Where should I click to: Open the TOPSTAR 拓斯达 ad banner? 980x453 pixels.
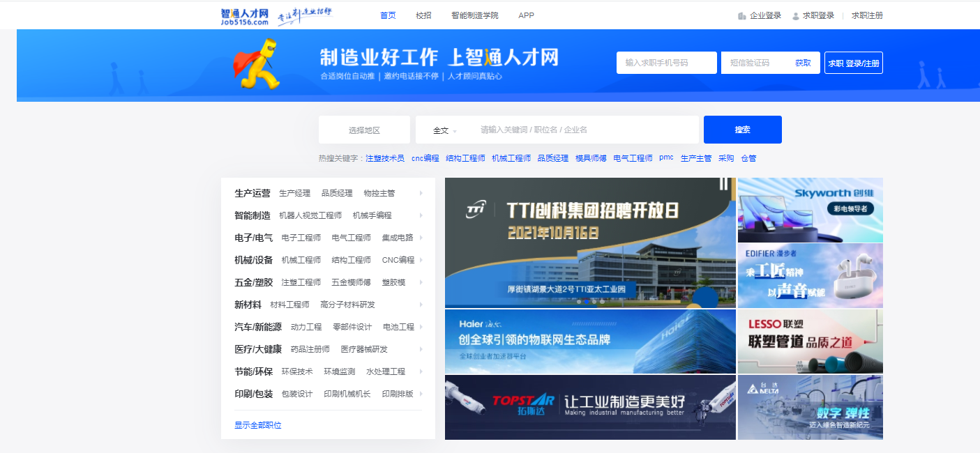click(590, 407)
